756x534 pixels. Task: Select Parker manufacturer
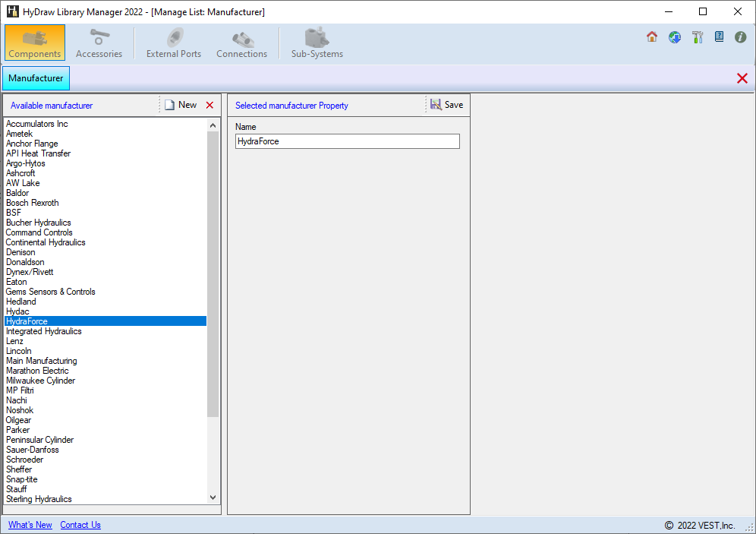click(x=106, y=430)
